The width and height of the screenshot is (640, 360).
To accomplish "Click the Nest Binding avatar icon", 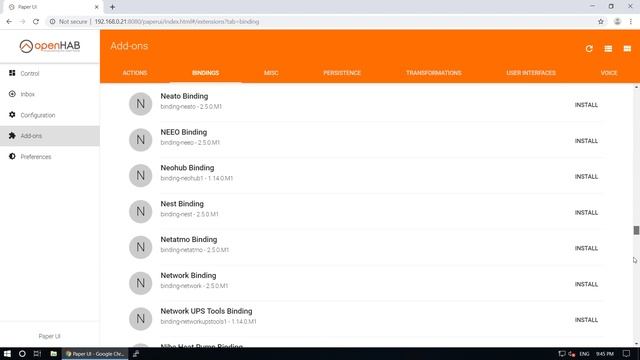I will point(140,211).
